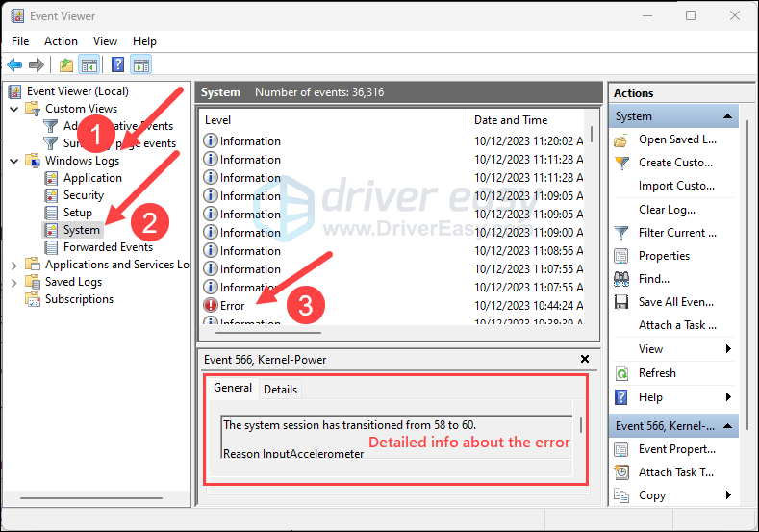The width and height of the screenshot is (759, 532).
Task: Collapse the System section in Actions pane
Action: coord(727,116)
